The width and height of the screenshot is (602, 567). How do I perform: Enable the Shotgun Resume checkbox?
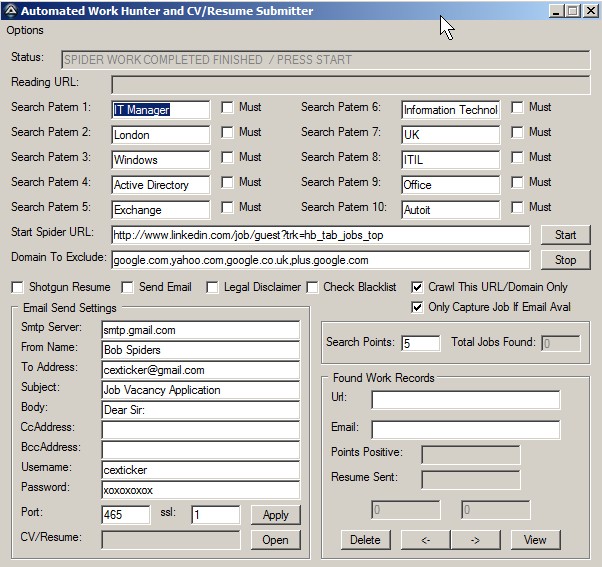(17, 287)
